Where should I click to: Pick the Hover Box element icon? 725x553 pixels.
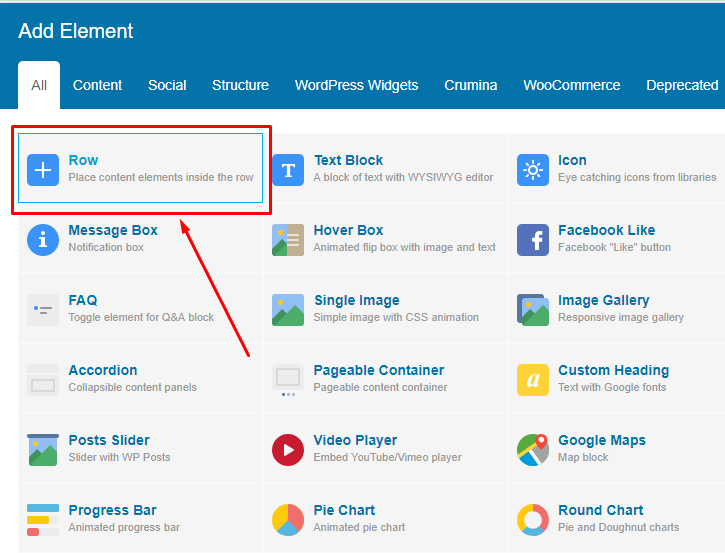pos(288,240)
